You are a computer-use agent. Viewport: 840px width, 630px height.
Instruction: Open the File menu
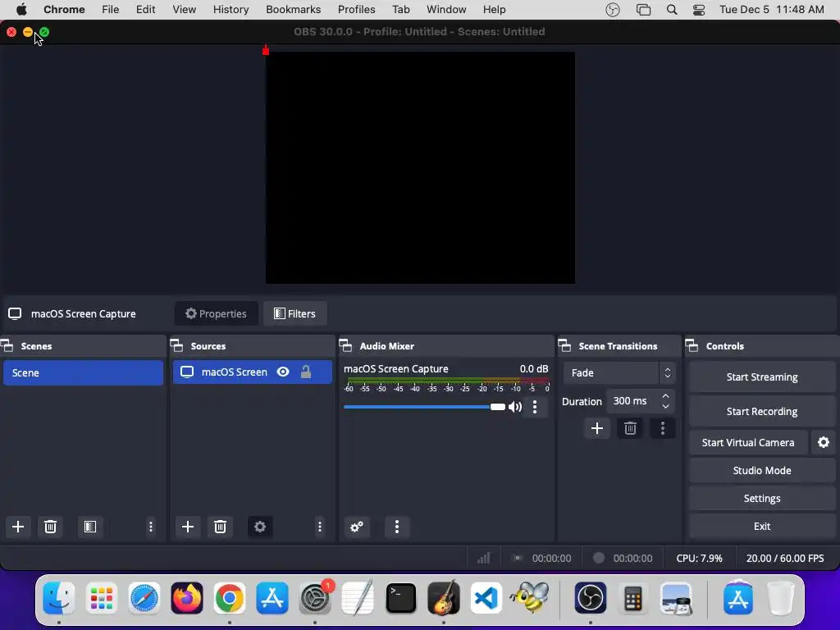[x=111, y=10]
